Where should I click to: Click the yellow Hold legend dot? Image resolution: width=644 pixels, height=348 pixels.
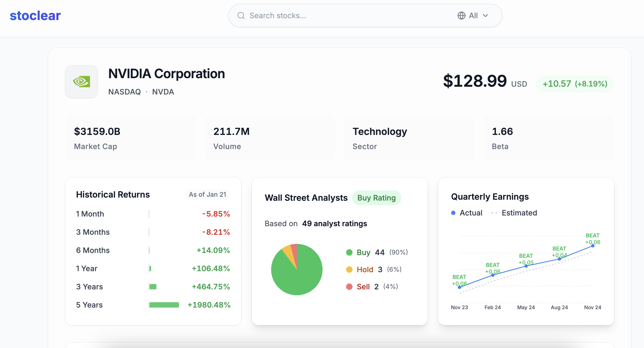pyautogui.click(x=349, y=270)
